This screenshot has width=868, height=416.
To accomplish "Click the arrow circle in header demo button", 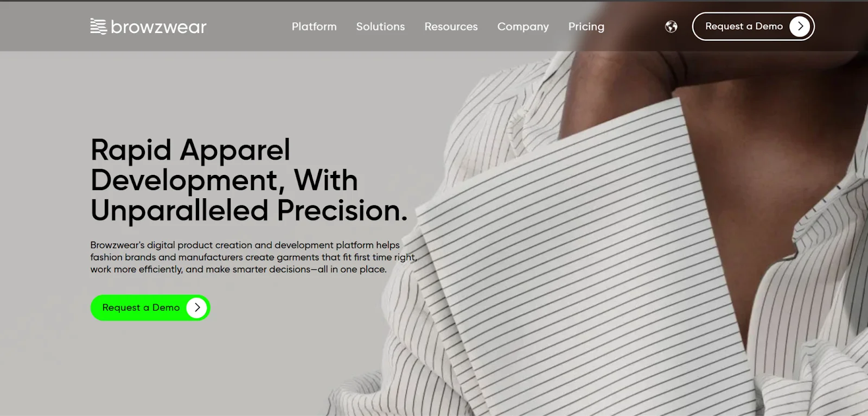I will 800,26.
